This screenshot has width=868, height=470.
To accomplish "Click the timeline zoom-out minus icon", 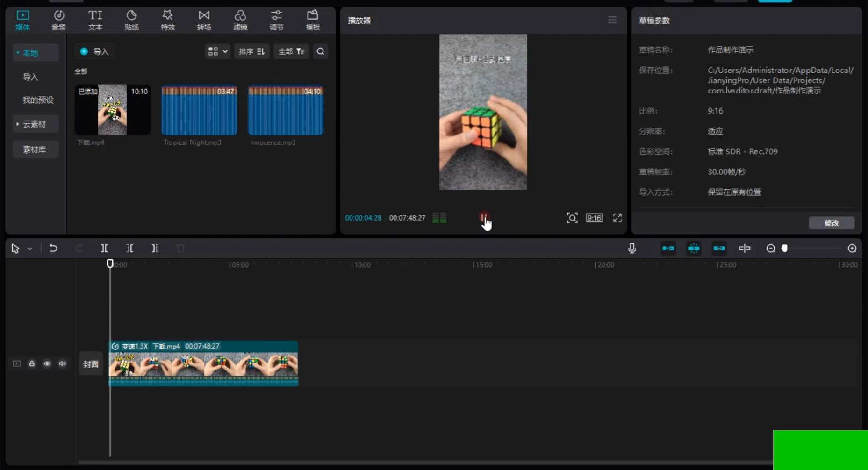I will click(x=770, y=248).
